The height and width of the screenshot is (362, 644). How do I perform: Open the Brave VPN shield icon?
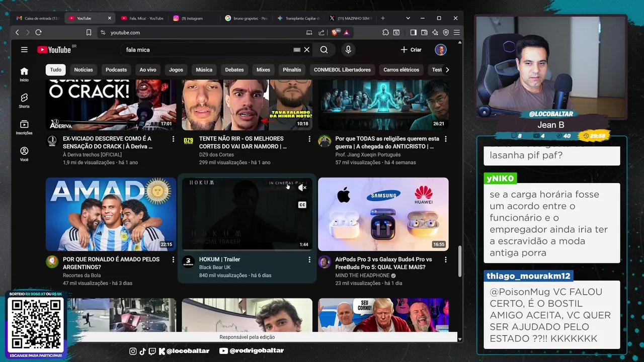pyautogui.click(x=446, y=32)
